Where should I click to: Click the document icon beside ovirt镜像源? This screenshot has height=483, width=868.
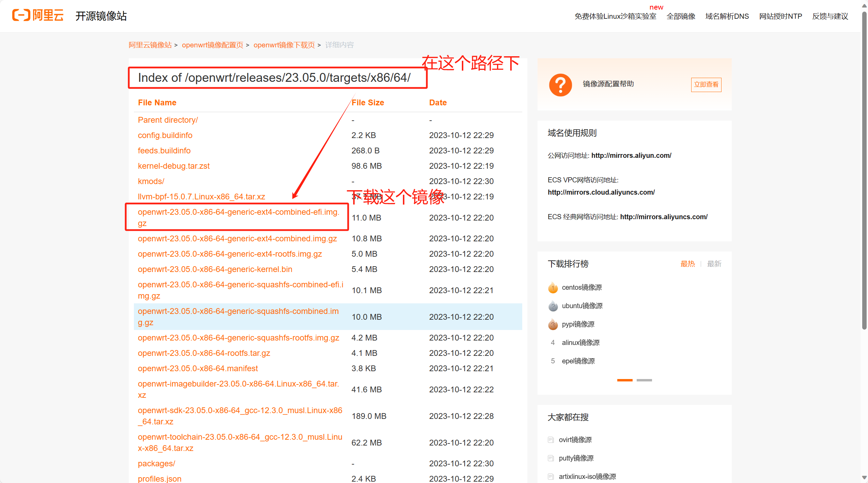click(x=551, y=440)
